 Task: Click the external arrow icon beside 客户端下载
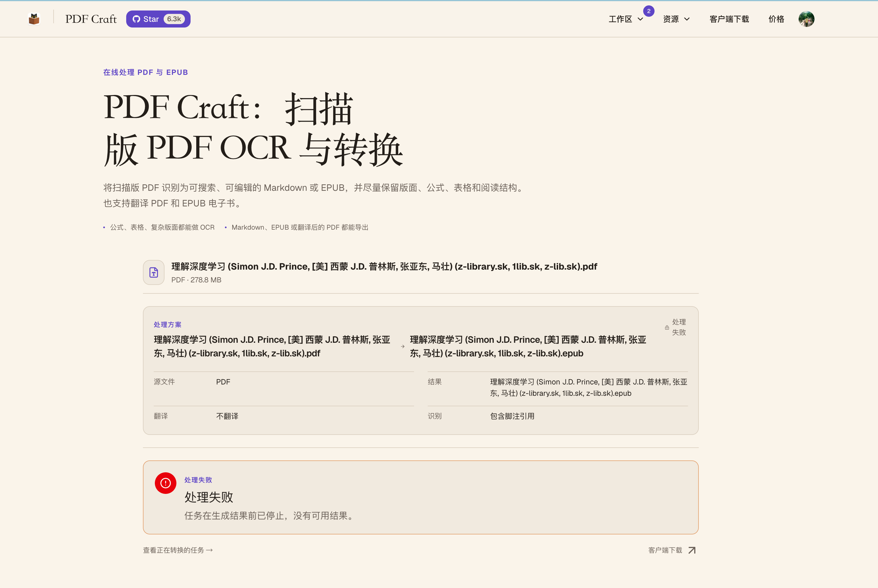point(692,550)
